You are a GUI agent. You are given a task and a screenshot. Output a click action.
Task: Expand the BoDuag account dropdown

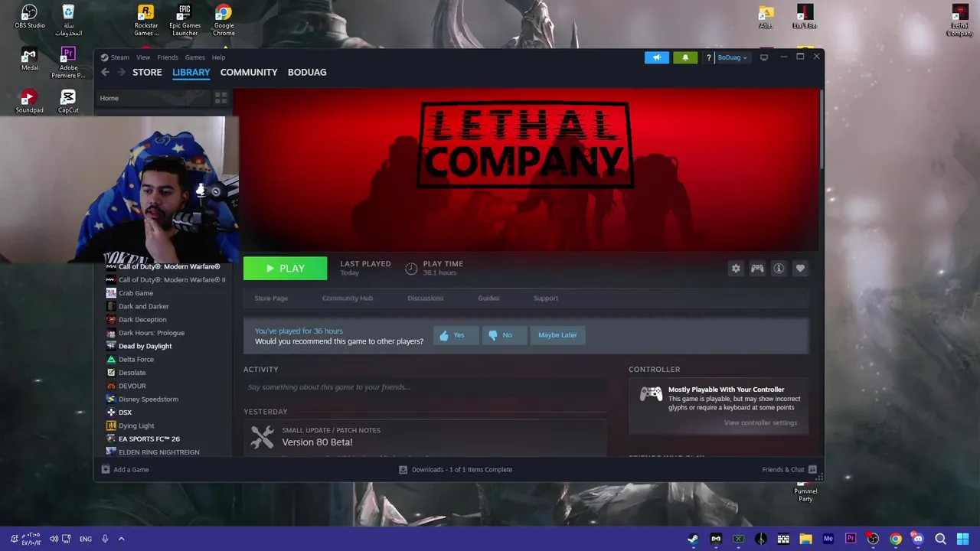[x=732, y=57]
